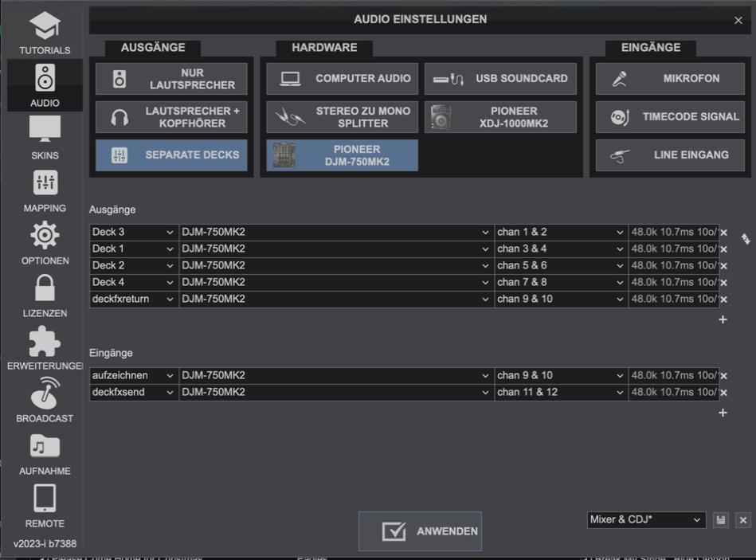Close the Audio Einstellungen dialog

(x=738, y=20)
